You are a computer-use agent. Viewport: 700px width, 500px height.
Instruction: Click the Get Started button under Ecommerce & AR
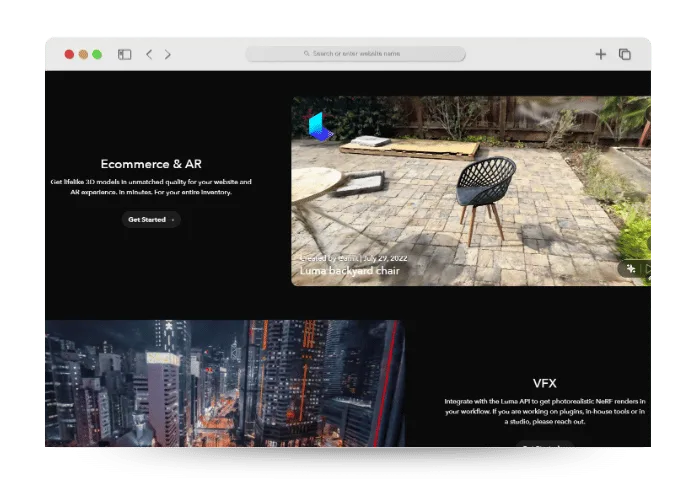(151, 220)
